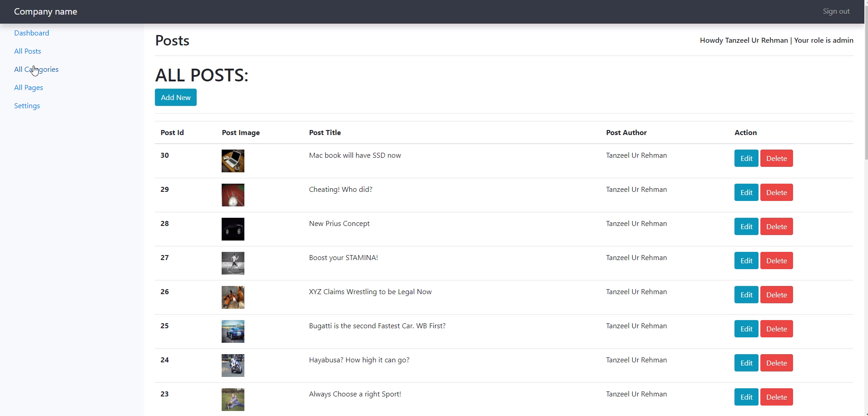Viewport: 868px width, 416px height.
Task: Click the Bugatti blue car thumbnail
Action: tap(233, 331)
